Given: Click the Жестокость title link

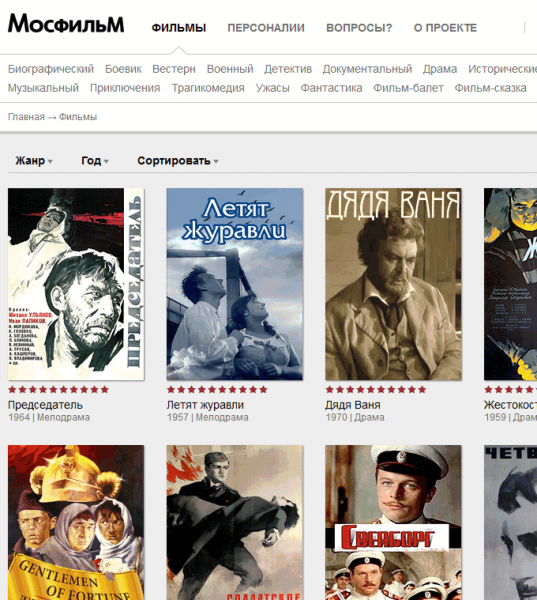Looking at the screenshot, I should pyautogui.click(x=510, y=405).
